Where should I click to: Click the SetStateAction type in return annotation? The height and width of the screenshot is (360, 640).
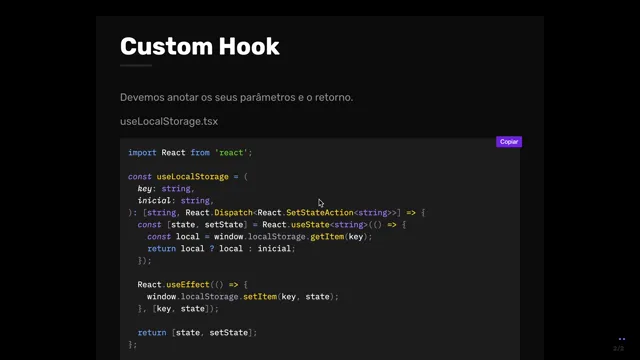click(320, 213)
